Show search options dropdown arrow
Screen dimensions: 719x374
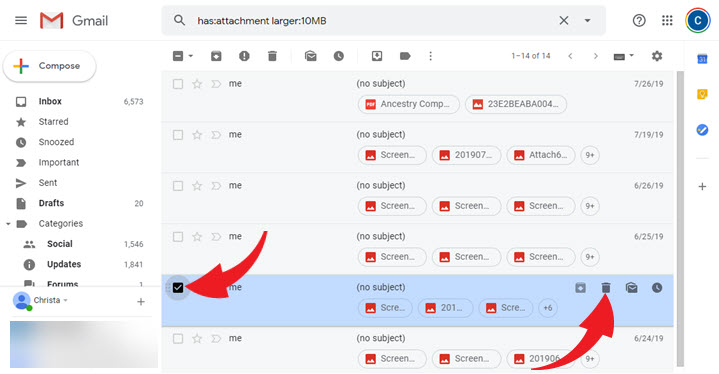tap(587, 21)
